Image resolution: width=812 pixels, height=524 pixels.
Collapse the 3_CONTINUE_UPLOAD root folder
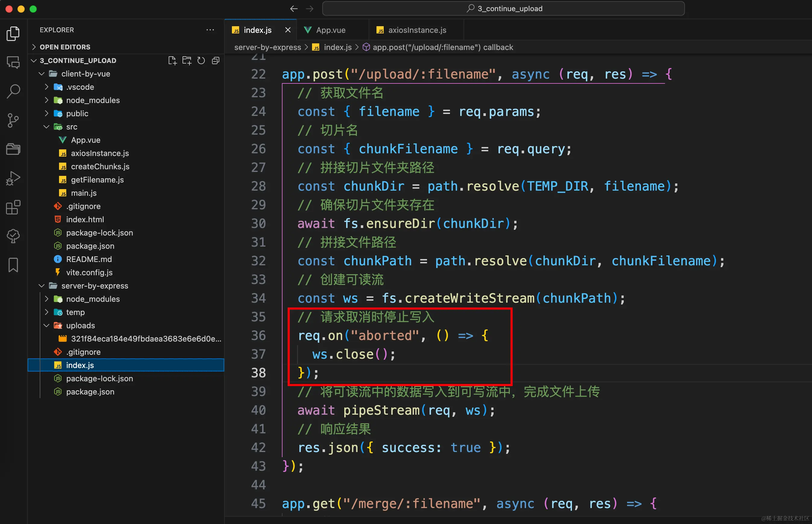(78, 61)
